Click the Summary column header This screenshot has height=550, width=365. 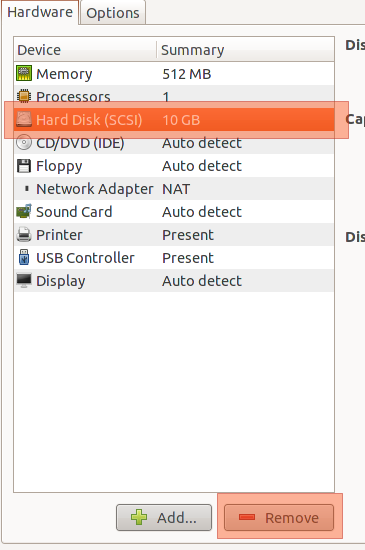pos(245,49)
